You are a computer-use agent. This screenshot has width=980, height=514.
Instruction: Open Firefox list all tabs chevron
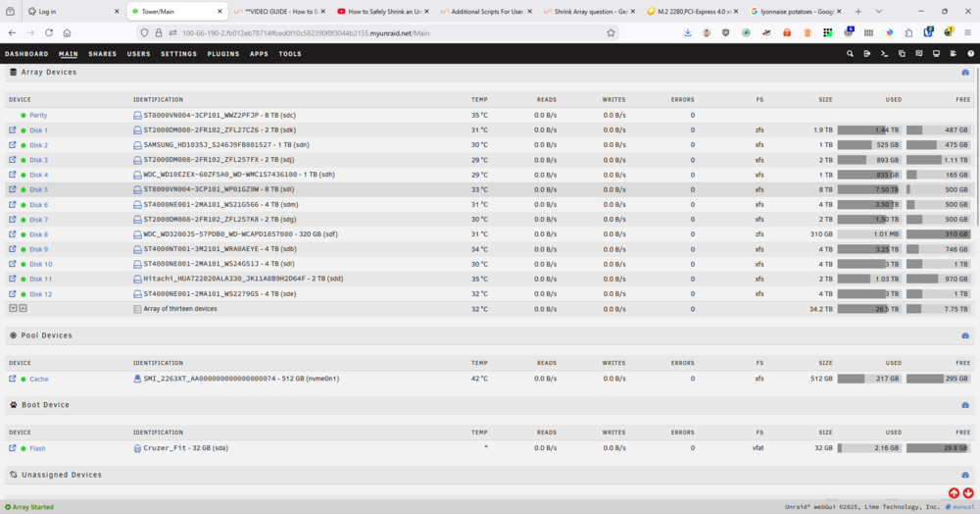(x=879, y=11)
